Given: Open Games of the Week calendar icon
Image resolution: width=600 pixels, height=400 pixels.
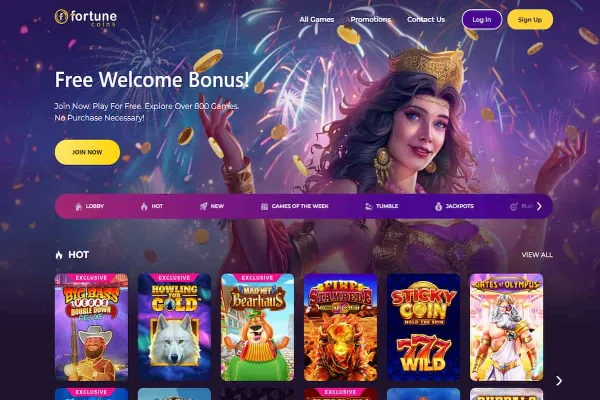Looking at the screenshot, I should point(264,206).
